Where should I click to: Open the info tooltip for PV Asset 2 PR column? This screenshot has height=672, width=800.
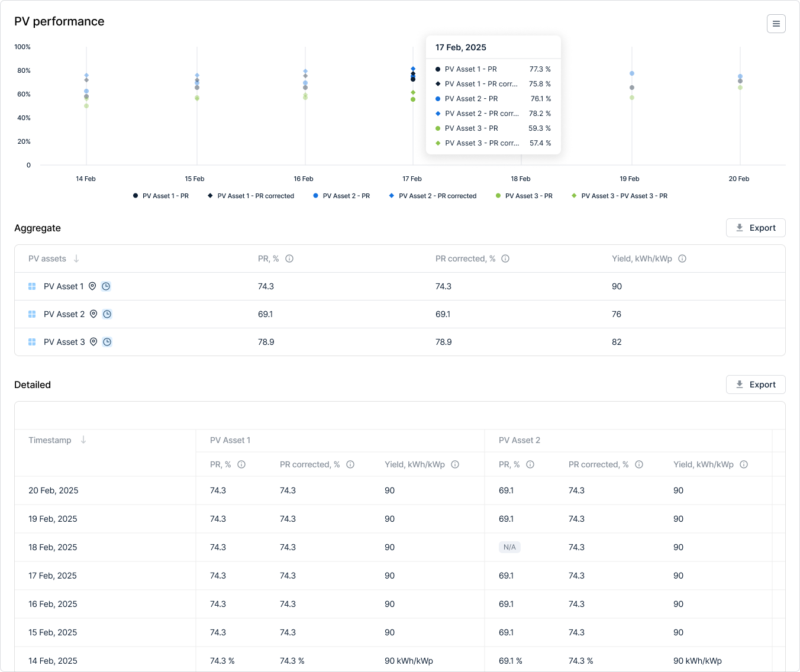[x=530, y=464]
